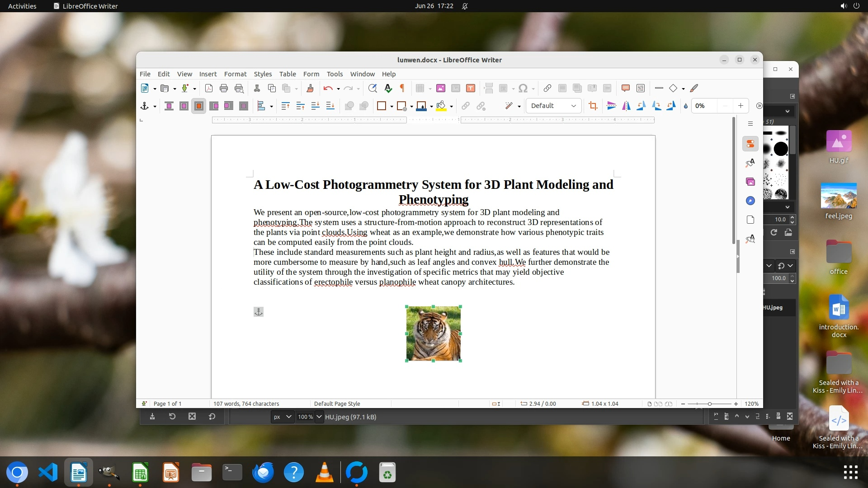Toggle formatting marks display
The image size is (868, 488).
pyautogui.click(x=402, y=88)
